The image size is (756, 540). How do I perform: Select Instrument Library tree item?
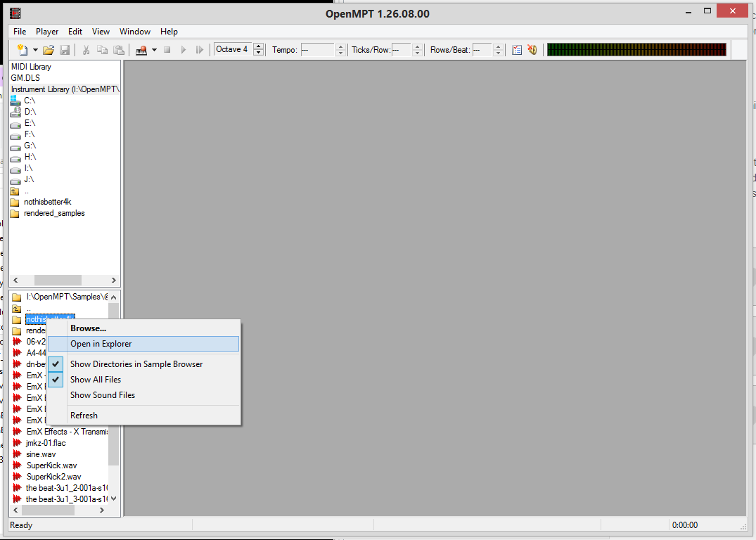(x=65, y=89)
